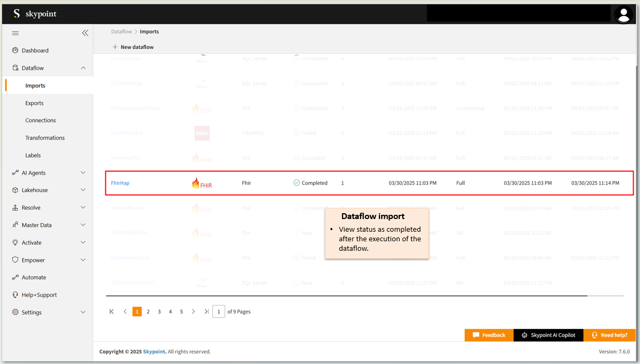This screenshot has width=640, height=364.
Task: Click the 'Imports' breadcrumb text
Action: coord(149,32)
